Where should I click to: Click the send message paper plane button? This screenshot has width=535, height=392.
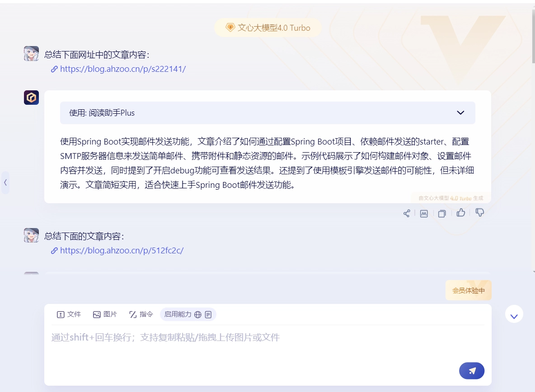(x=472, y=371)
